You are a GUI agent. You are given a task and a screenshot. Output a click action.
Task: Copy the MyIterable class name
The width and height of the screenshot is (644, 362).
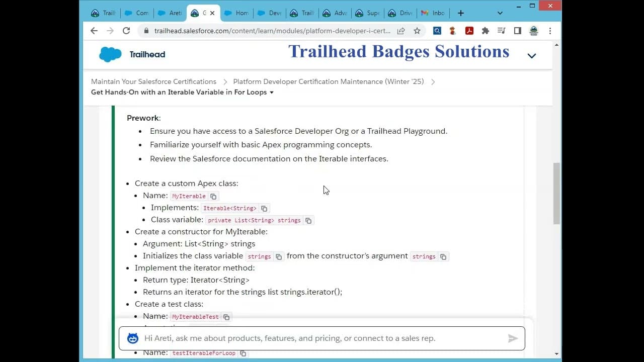pos(213,196)
